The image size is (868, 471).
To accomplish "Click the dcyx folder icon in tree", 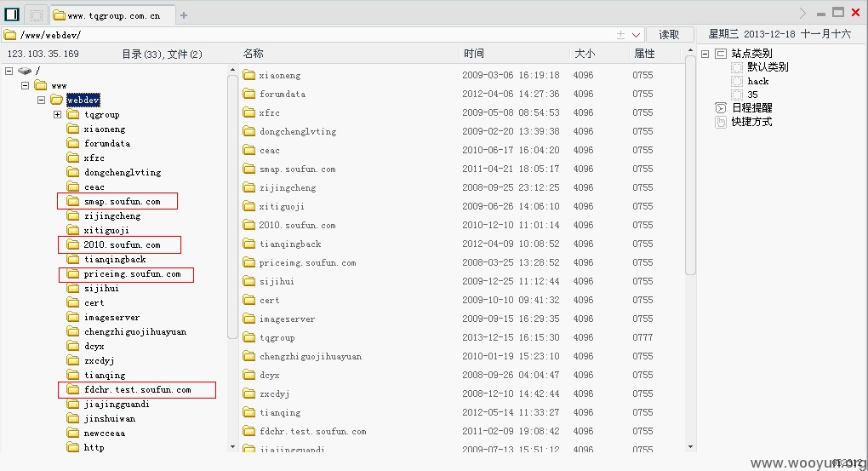I will click(x=73, y=346).
